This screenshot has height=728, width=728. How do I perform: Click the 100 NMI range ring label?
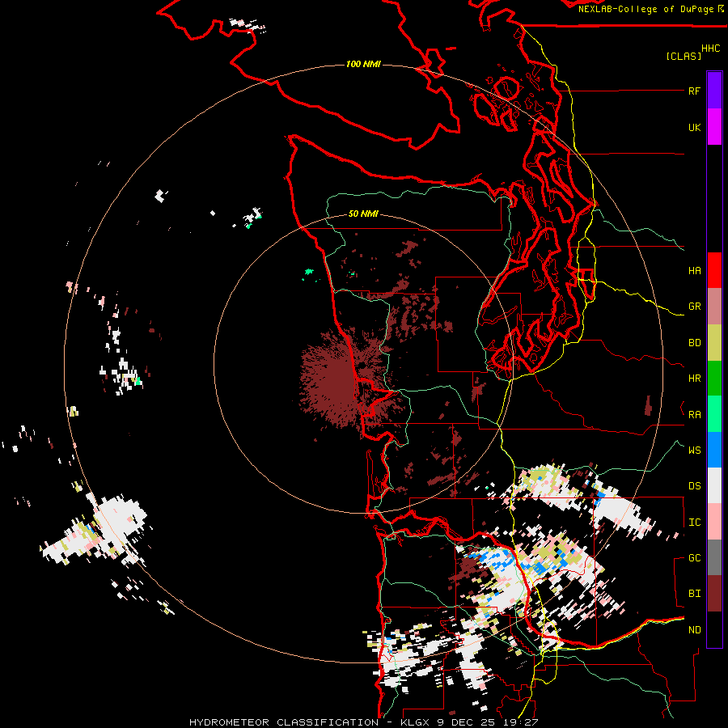point(363,64)
